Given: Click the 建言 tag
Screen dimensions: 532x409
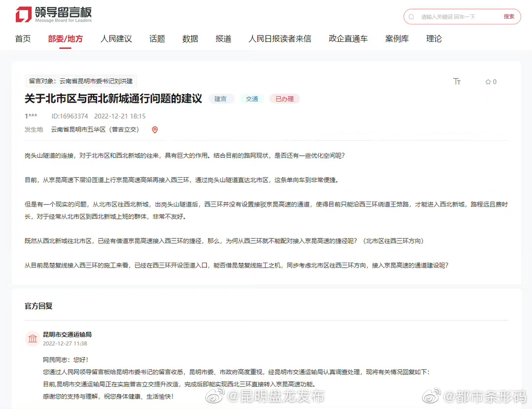Looking at the screenshot, I should click(x=221, y=99).
